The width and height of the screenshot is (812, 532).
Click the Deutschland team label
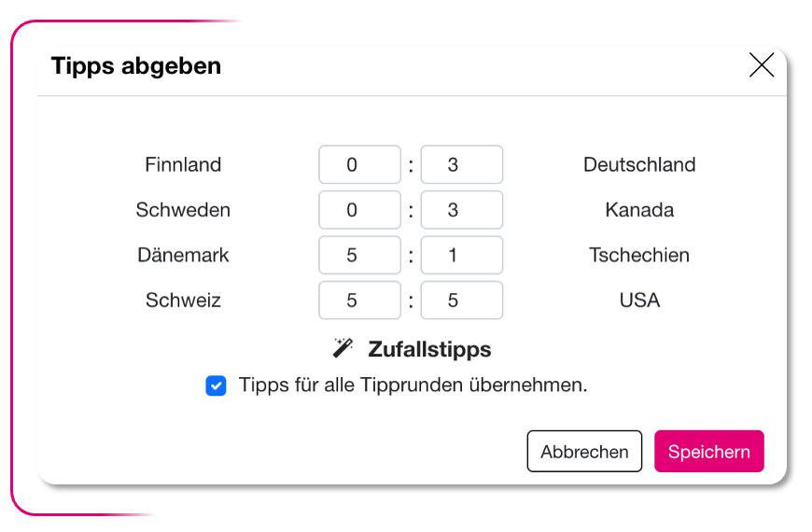point(639,165)
